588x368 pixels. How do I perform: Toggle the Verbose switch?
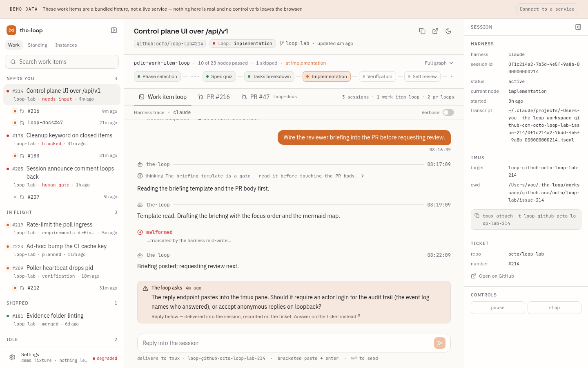click(x=448, y=112)
